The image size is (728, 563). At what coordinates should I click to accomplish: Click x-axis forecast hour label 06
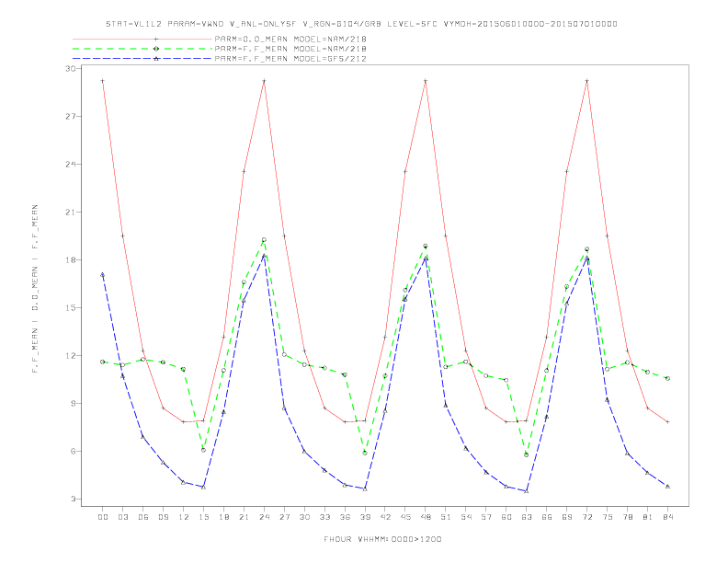(x=143, y=517)
